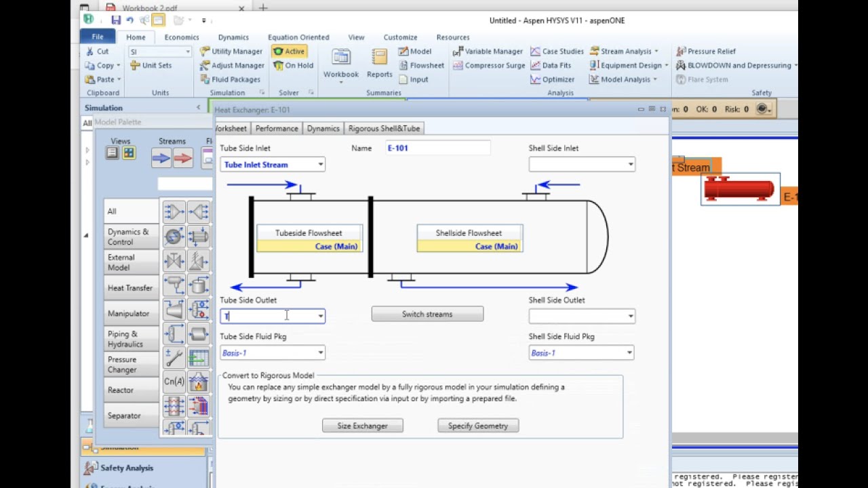This screenshot has height=488, width=868.
Task: Click the Undo arrow in quick access toolbar
Action: tap(130, 20)
